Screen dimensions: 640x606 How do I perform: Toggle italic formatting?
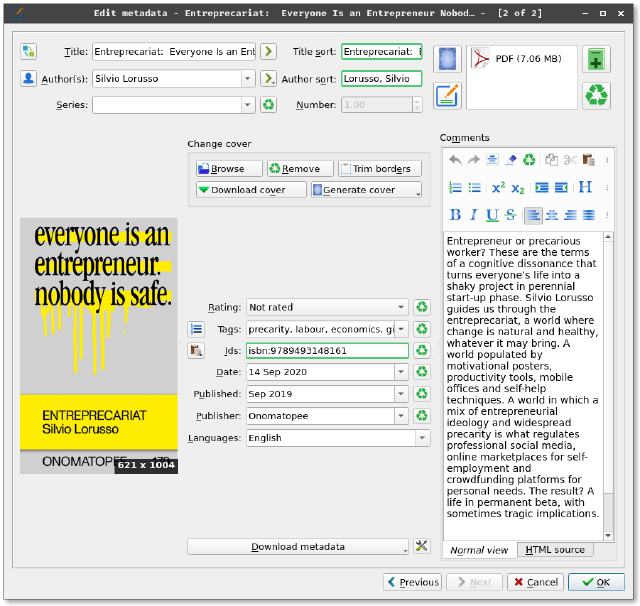pyautogui.click(x=473, y=215)
